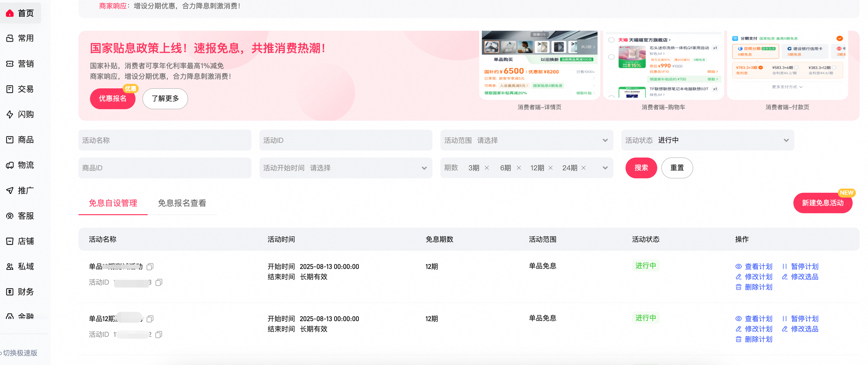
Task: Open the 店铺 shop sidebar icon
Action: coord(10,241)
